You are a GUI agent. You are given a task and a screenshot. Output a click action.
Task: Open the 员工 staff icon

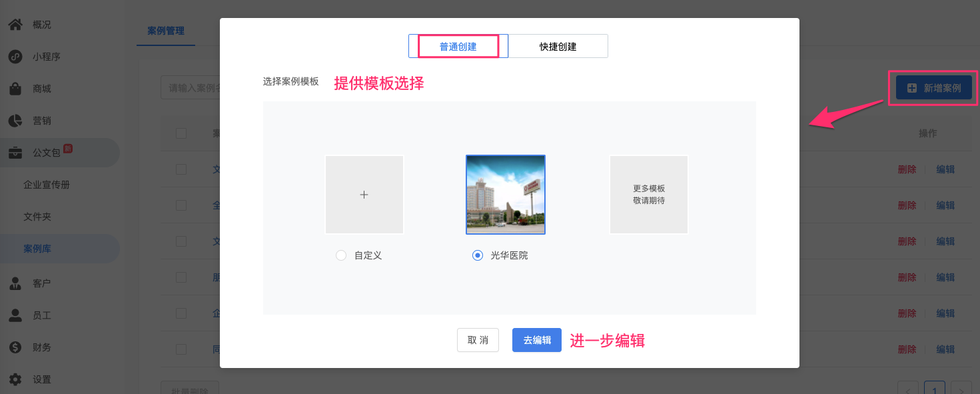[15, 315]
